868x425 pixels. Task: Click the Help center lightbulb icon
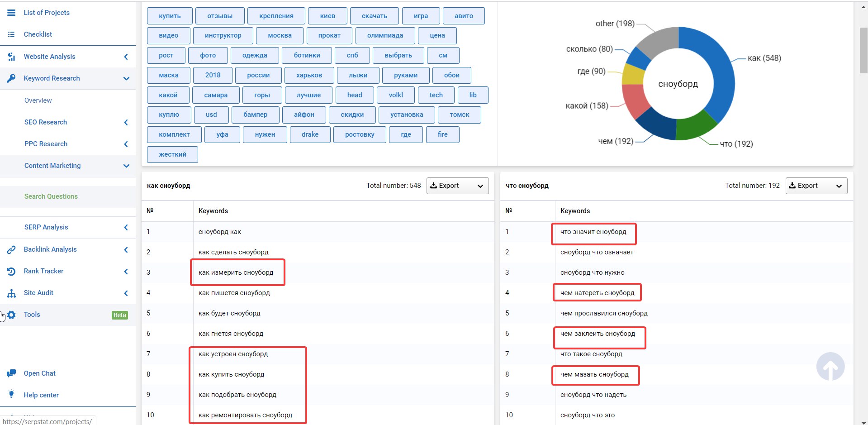tap(11, 394)
